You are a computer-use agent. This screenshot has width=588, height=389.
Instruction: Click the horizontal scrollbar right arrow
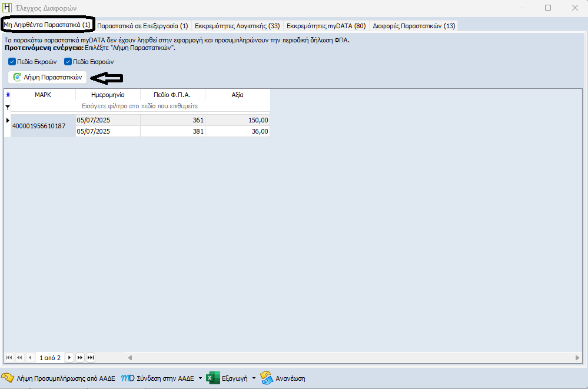pyautogui.click(x=577, y=357)
